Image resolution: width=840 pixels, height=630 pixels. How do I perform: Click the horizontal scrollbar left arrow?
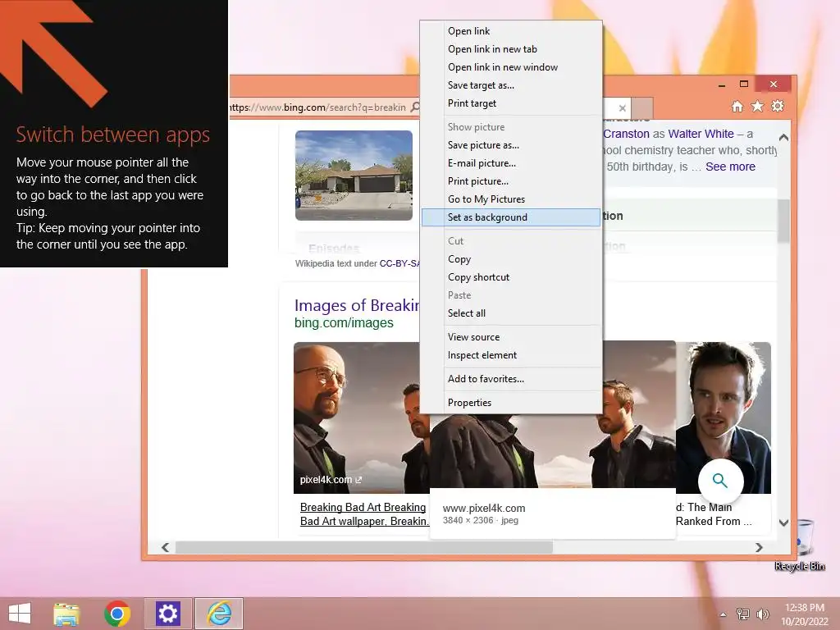166,547
